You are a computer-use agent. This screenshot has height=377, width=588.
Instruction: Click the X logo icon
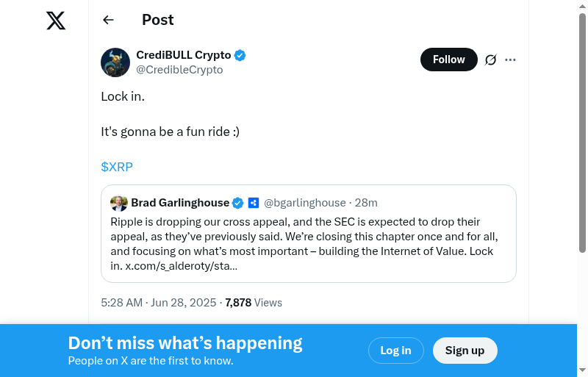point(56,21)
